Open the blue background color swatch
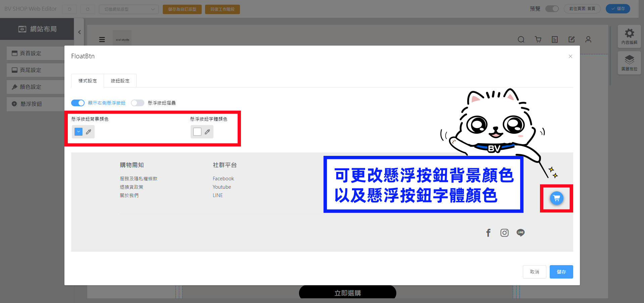Image resolution: width=644 pixels, height=303 pixels. pyautogui.click(x=79, y=132)
